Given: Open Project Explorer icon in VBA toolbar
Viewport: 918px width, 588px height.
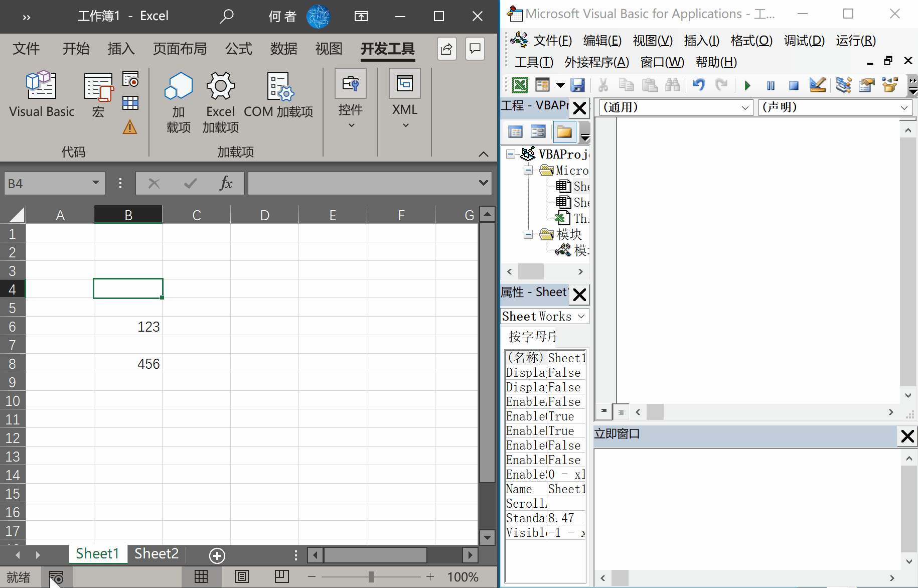Looking at the screenshot, I should point(843,85).
